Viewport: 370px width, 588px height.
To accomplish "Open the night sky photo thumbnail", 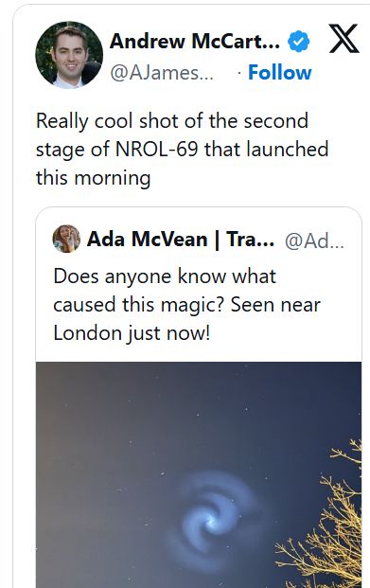I will (x=199, y=474).
